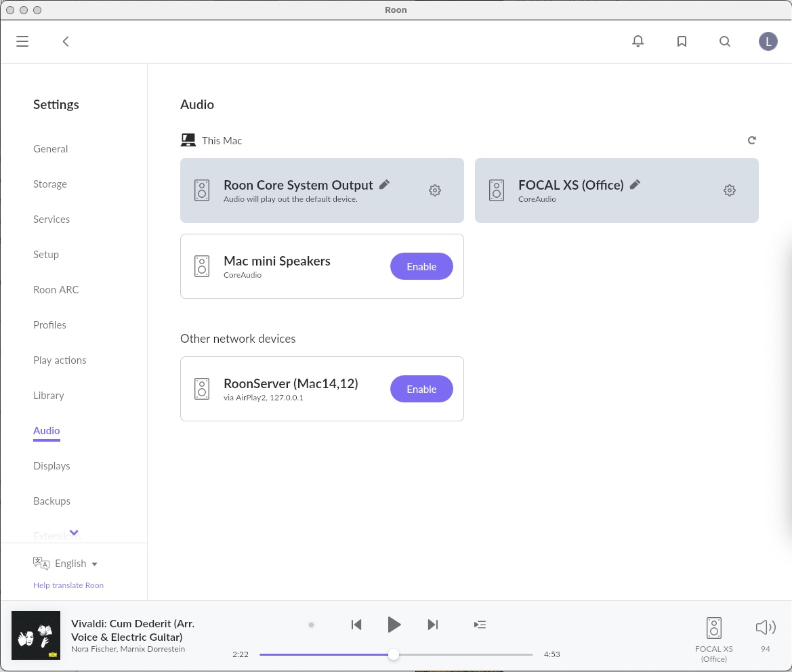Open Backups settings
Viewport: 792px width, 672px height.
51,501
